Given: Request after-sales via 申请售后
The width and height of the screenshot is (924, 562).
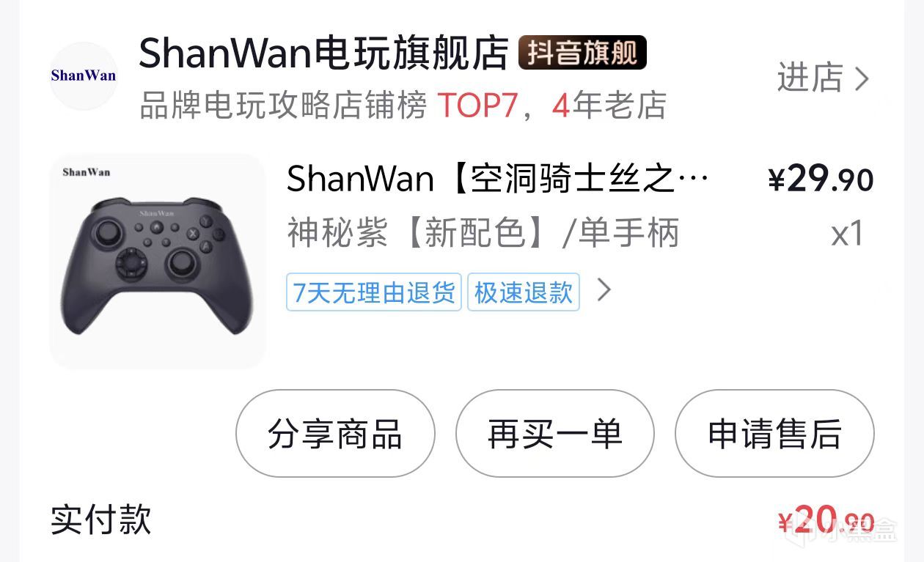Looking at the screenshot, I should point(774,434).
